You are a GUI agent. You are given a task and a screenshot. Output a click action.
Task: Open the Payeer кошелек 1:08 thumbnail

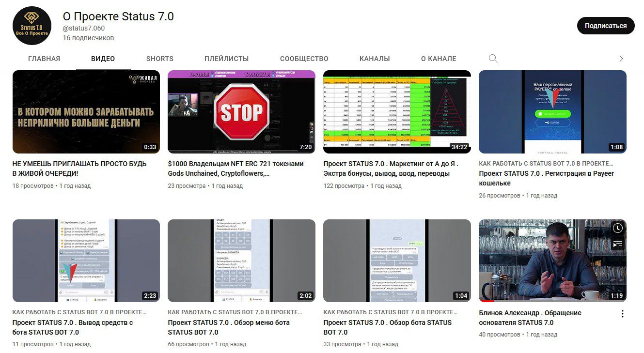[552, 112]
